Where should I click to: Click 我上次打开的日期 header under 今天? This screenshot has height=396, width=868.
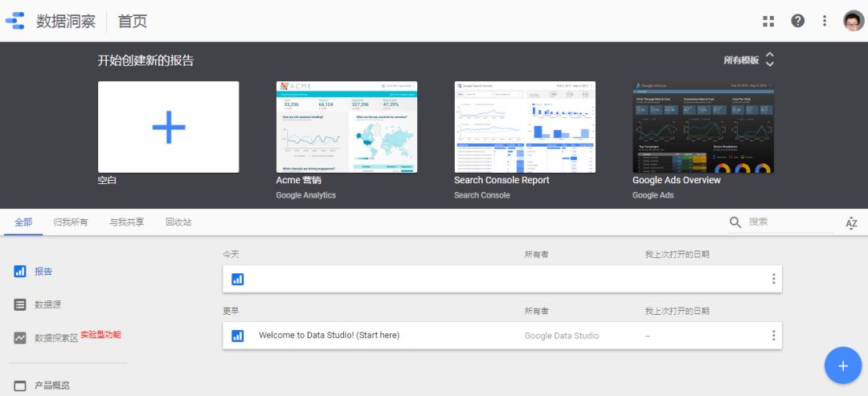[677, 255]
